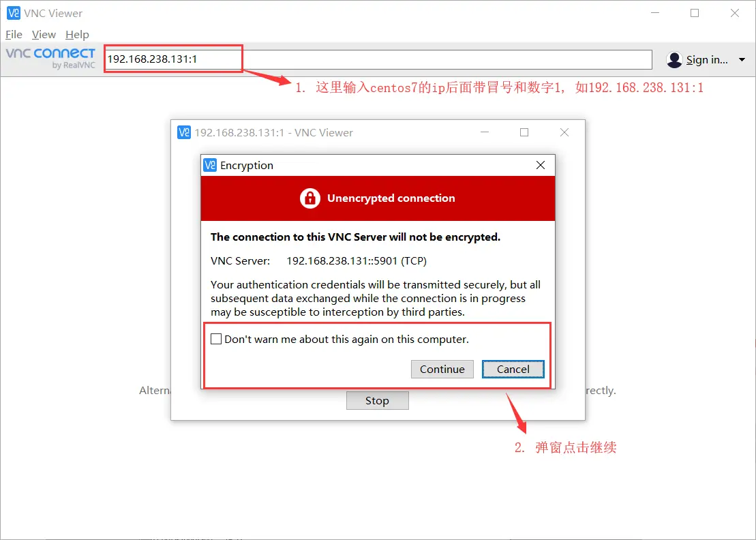Click the red padlock Unencrypted connection icon
This screenshot has width=756, height=540.
coord(310,198)
